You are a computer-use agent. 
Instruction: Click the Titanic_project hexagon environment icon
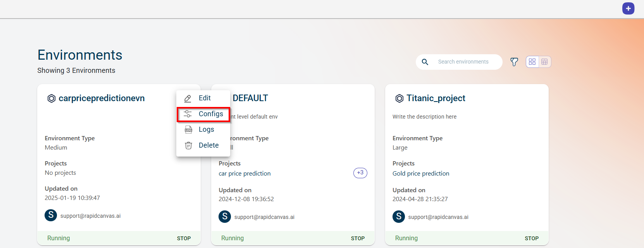[x=399, y=98]
